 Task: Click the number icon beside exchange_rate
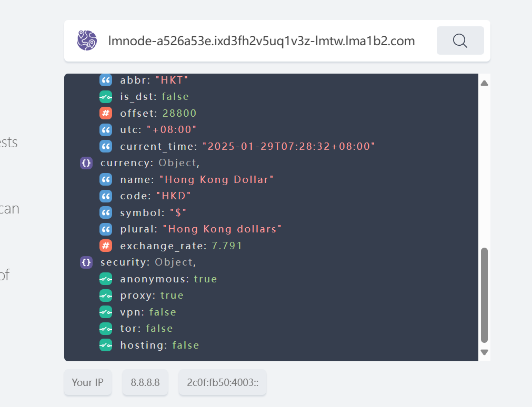[x=106, y=246]
